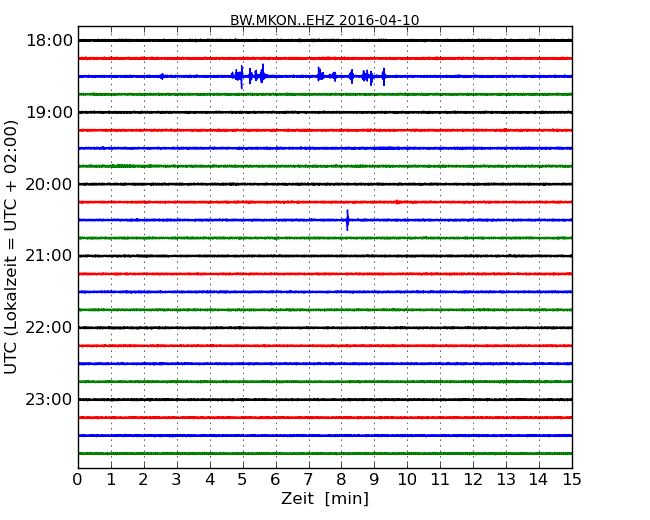Viewport: 650px width, 520px height.
Task: Click the bottom green trace below 23:00
Action: coord(325,454)
